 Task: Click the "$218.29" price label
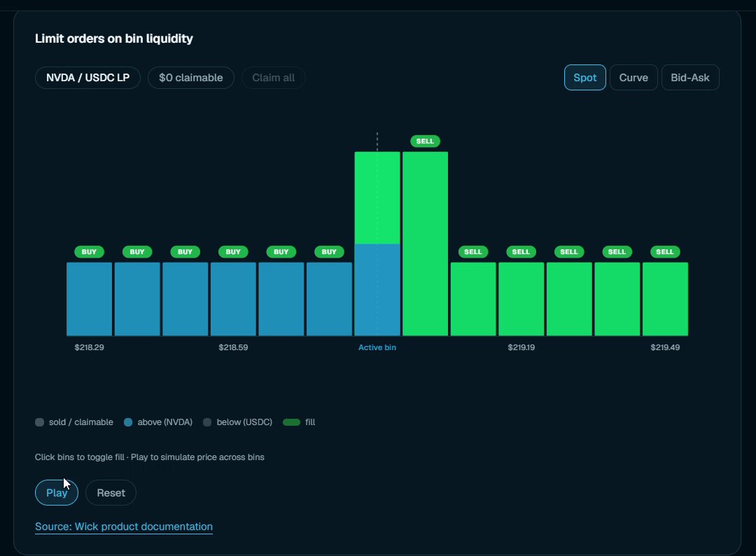(x=89, y=347)
